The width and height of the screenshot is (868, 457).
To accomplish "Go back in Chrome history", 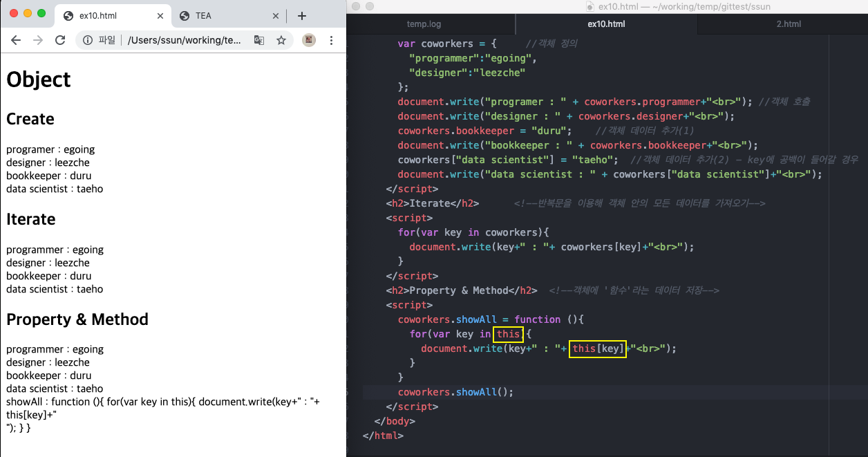I will [x=16, y=41].
